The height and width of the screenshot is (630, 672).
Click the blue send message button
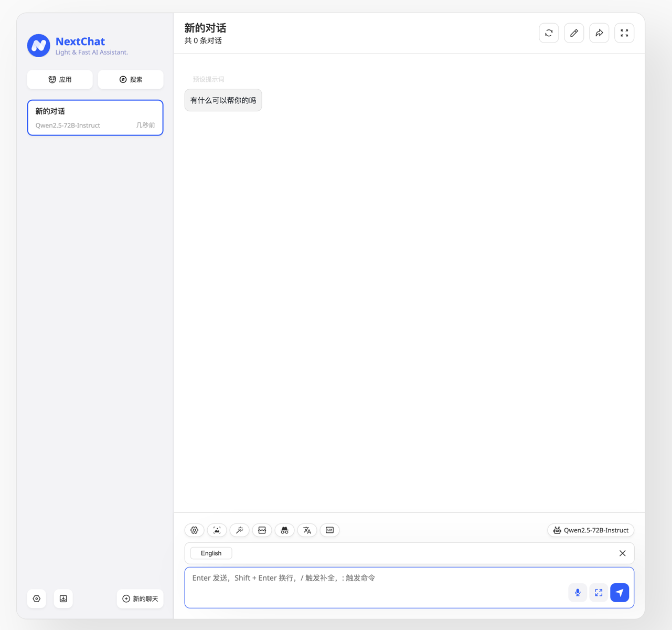[620, 593]
